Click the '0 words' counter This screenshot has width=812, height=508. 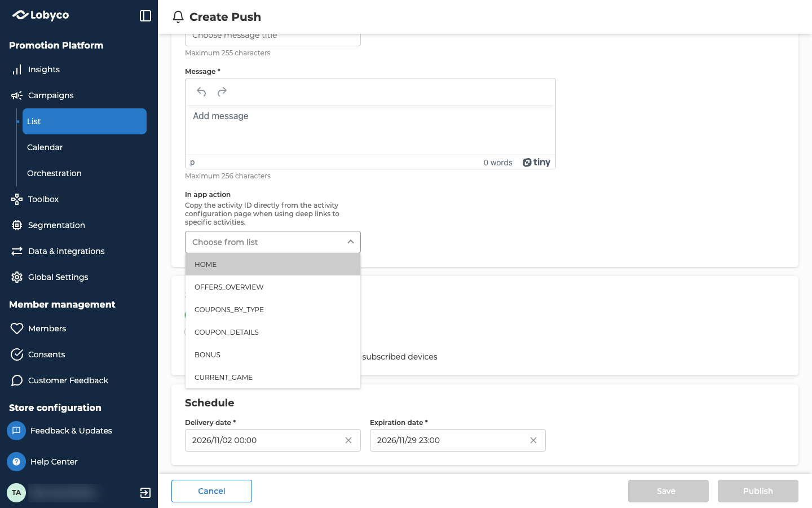(498, 163)
